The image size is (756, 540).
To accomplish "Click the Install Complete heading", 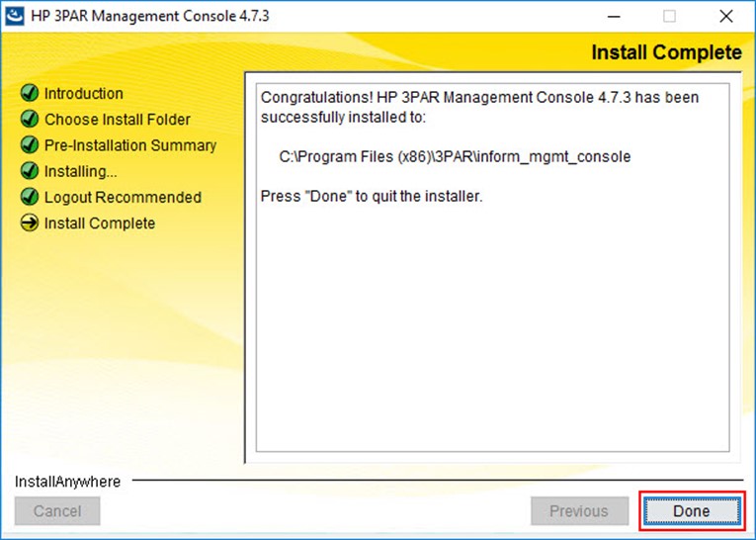I will point(666,52).
